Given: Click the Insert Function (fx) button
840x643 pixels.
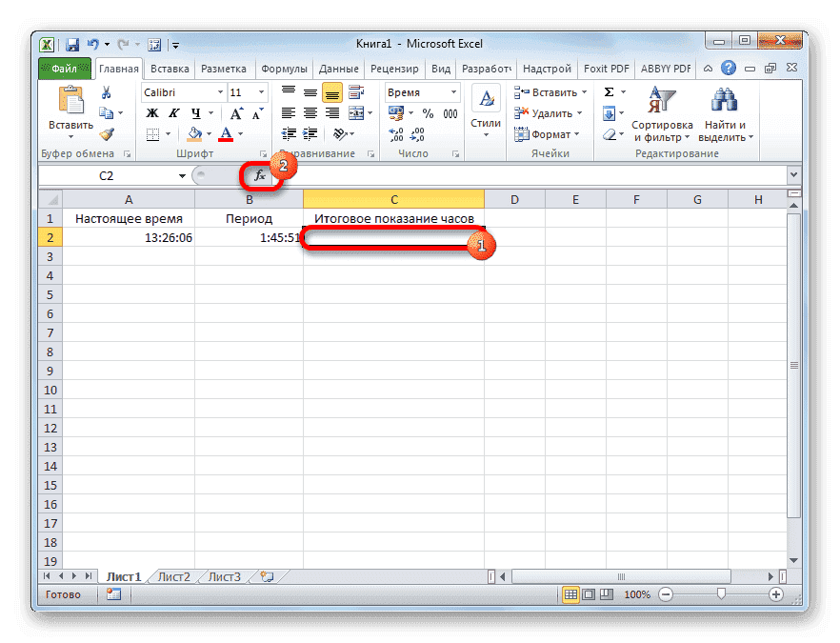Looking at the screenshot, I should click(261, 175).
